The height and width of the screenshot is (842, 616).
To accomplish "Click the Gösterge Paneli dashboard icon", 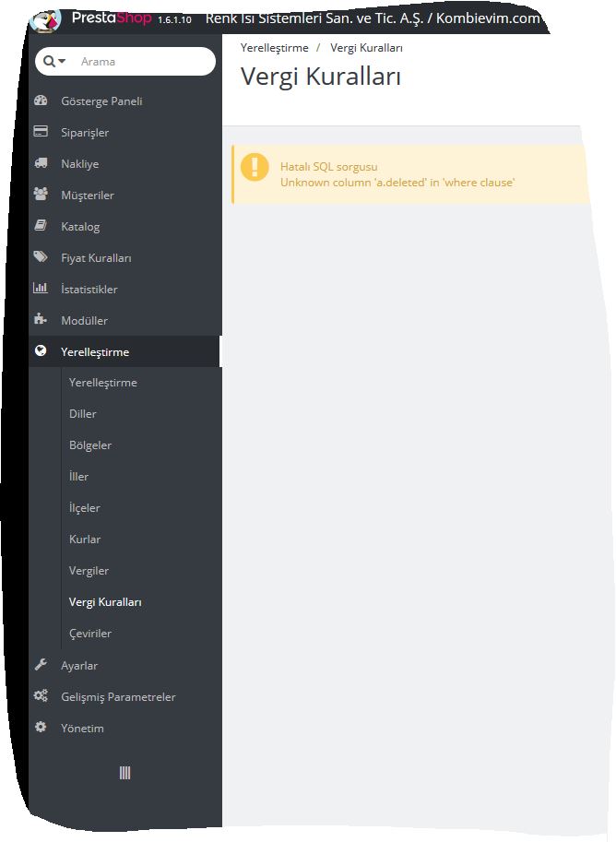I will [x=41, y=101].
